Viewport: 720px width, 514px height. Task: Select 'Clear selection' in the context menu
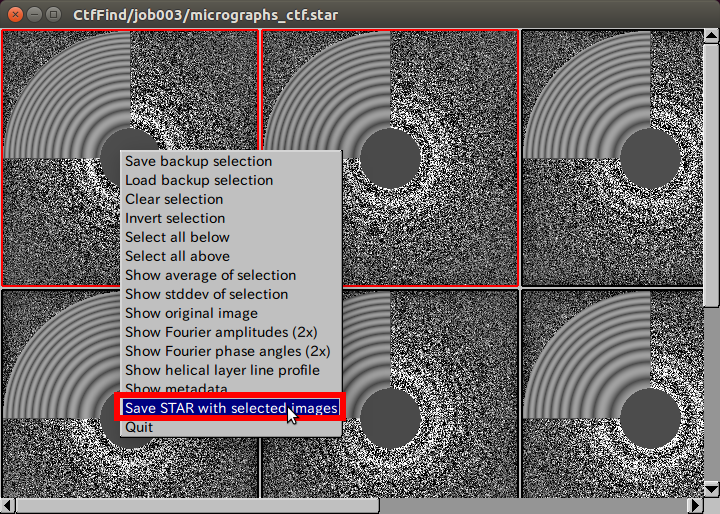click(174, 199)
